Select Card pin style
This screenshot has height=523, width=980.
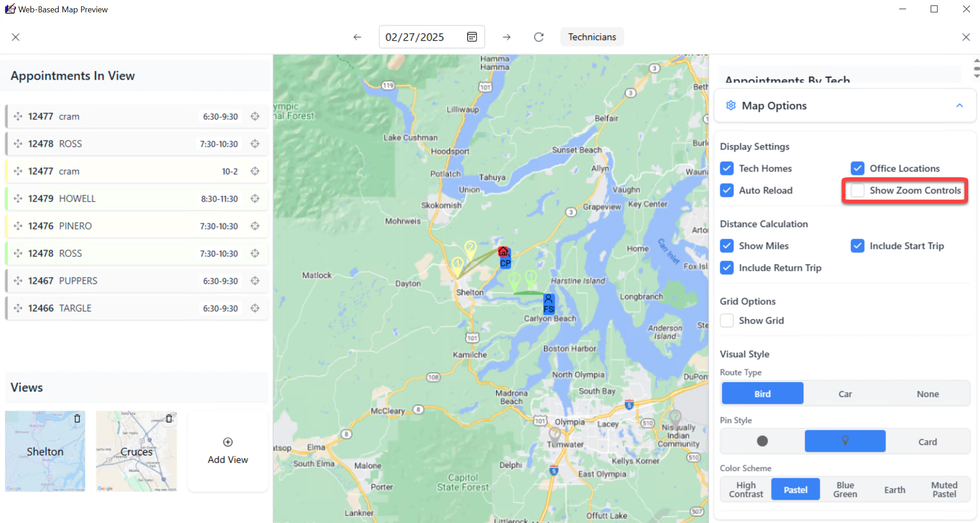coord(927,442)
